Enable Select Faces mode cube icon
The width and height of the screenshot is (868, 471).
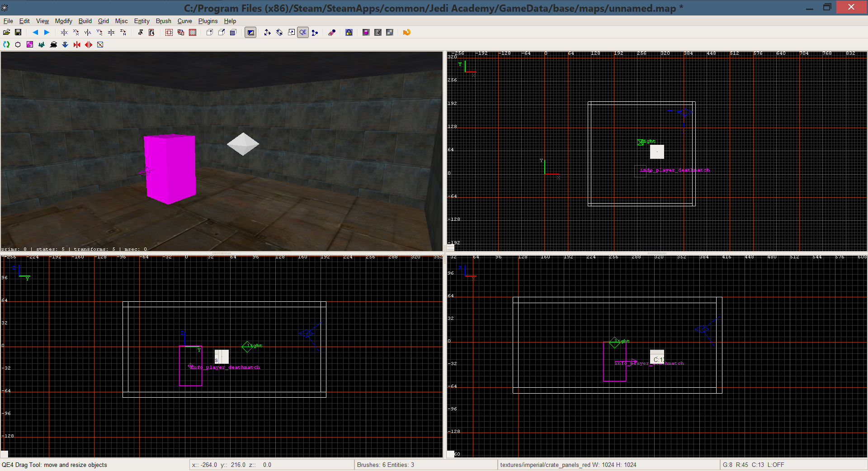pos(233,32)
